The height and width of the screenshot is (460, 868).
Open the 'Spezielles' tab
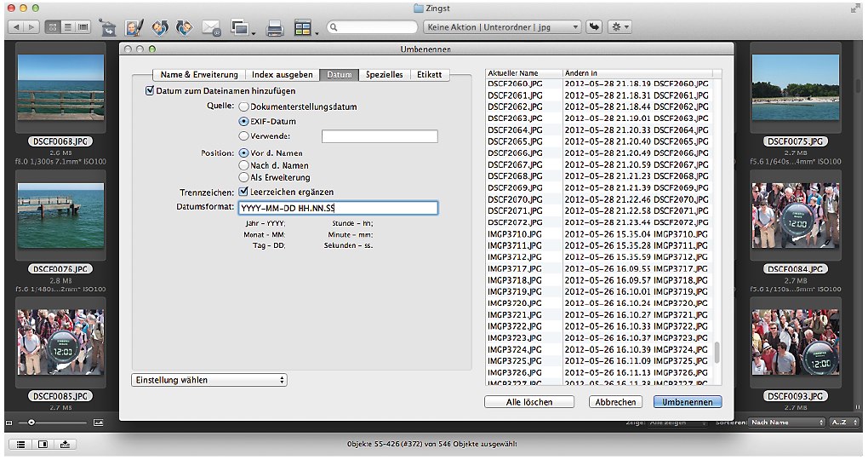[385, 75]
